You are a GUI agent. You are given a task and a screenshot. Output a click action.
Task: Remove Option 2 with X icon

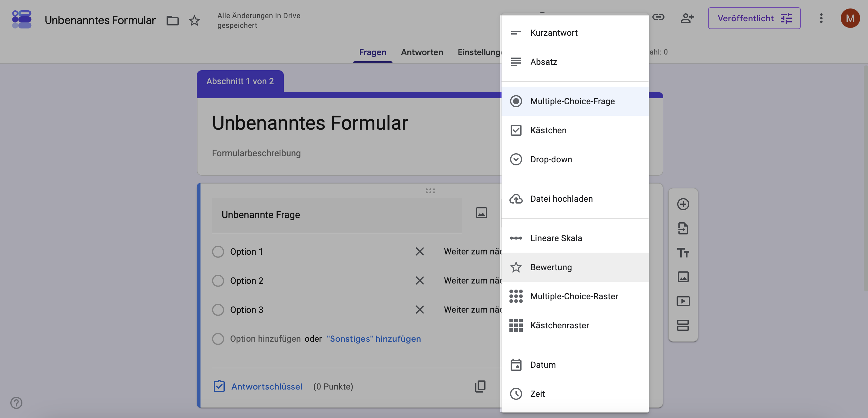click(419, 280)
